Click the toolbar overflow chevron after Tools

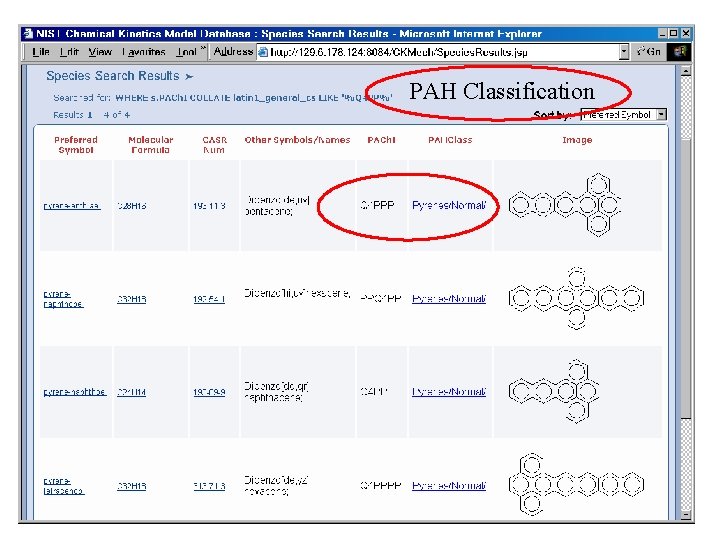(203, 49)
